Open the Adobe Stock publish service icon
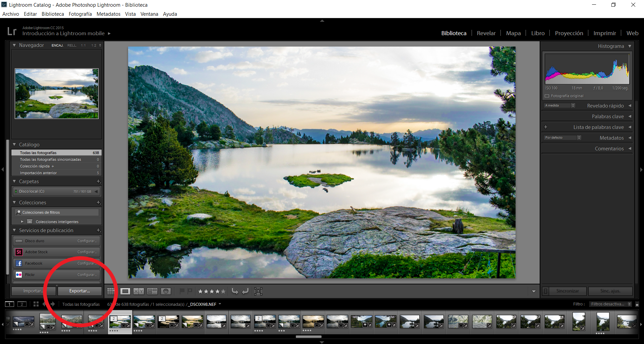This screenshot has height=344, width=644. pyautogui.click(x=19, y=252)
